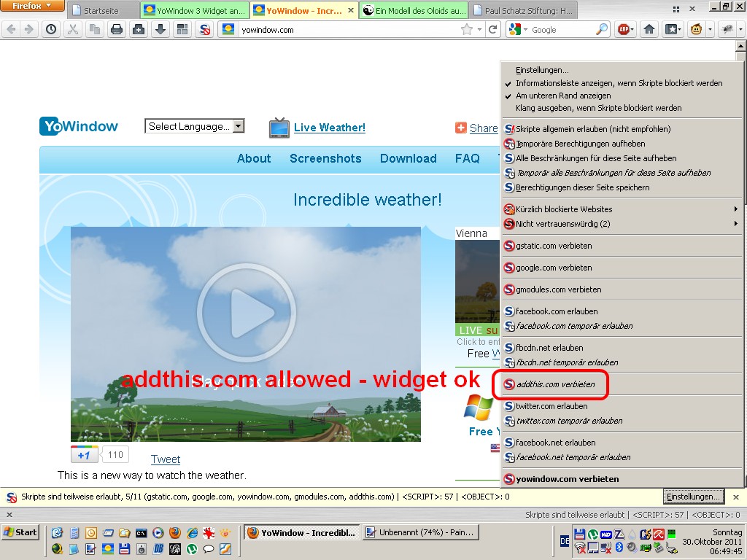The image size is (747, 560).
Task: Open the Firebug dropdown arrow
Action: 740,29
